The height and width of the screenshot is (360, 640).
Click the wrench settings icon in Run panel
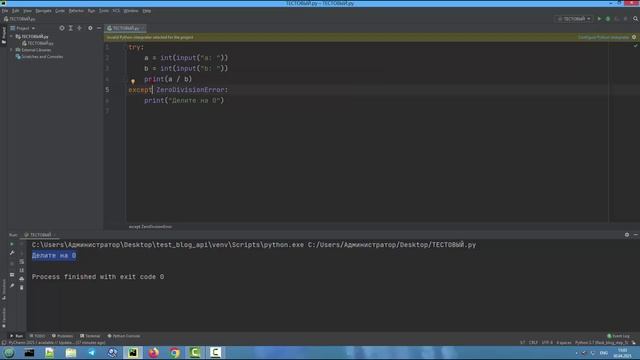12,253
